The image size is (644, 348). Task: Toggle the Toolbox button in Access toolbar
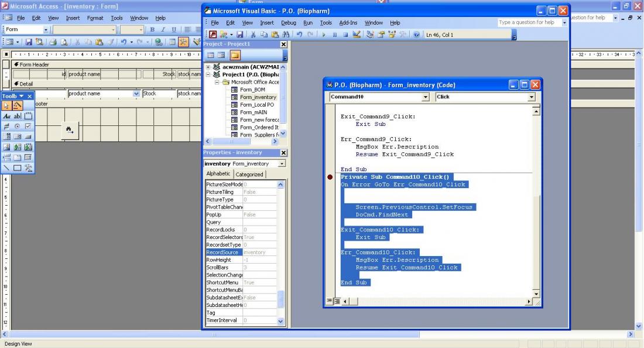[184, 42]
